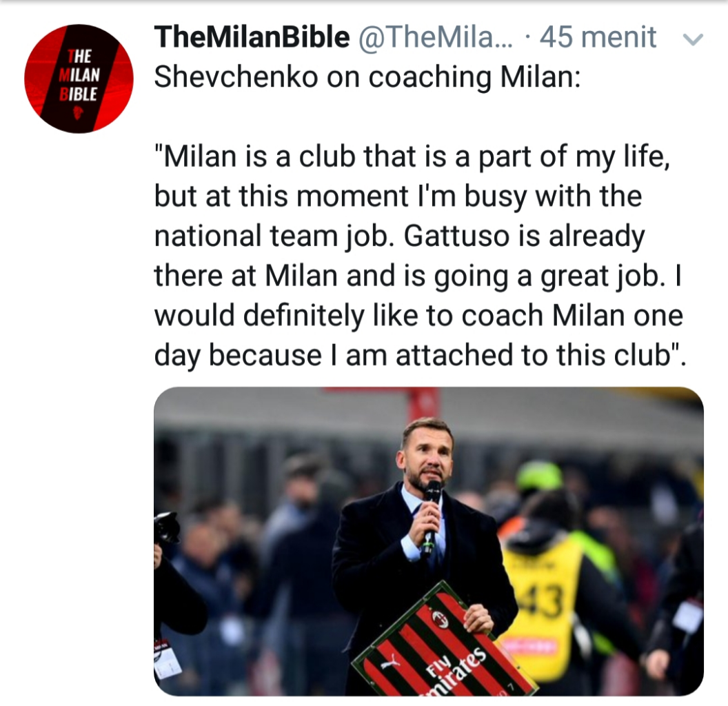Open TheMilanBible profile avatar
Image resolution: width=728 pixels, height=706 pixels.
pyautogui.click(x=79, y=79)
